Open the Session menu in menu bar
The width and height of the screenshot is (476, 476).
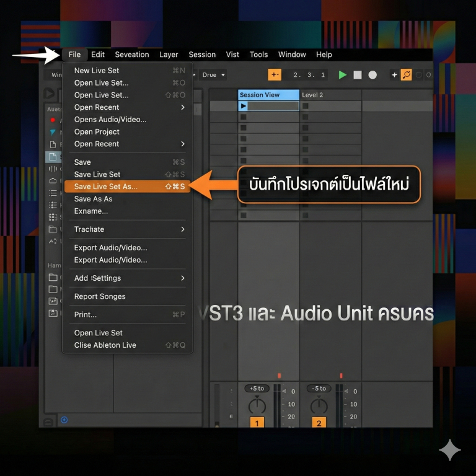[x=202, y=55]
